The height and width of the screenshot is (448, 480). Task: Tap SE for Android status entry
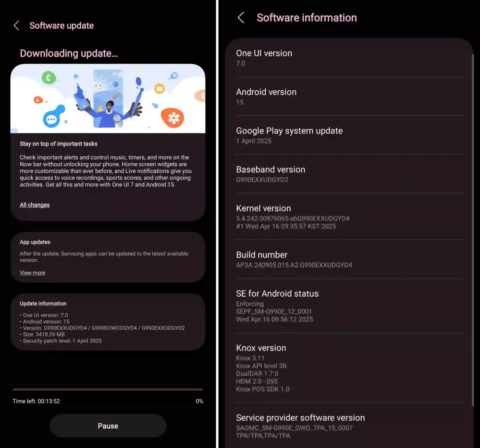click(350, 306)
